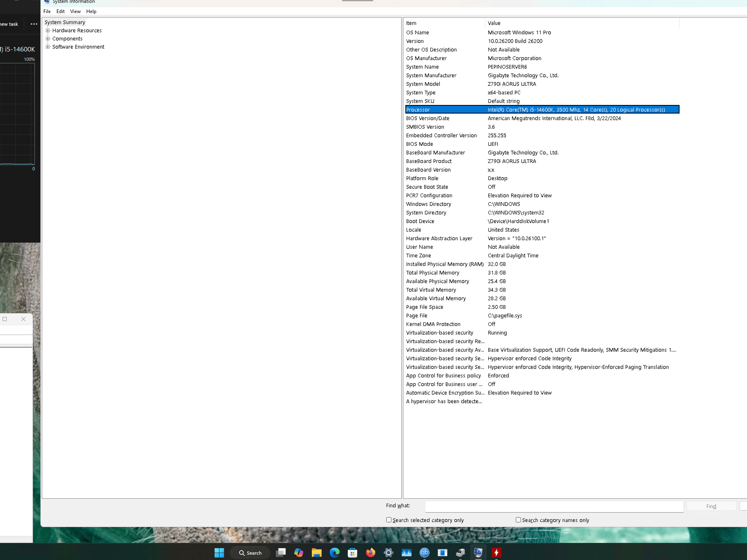747x560 pixels.
Task: Click the Copilot taskbar icon
Action: pyautogui.click(x=299, y=553)
